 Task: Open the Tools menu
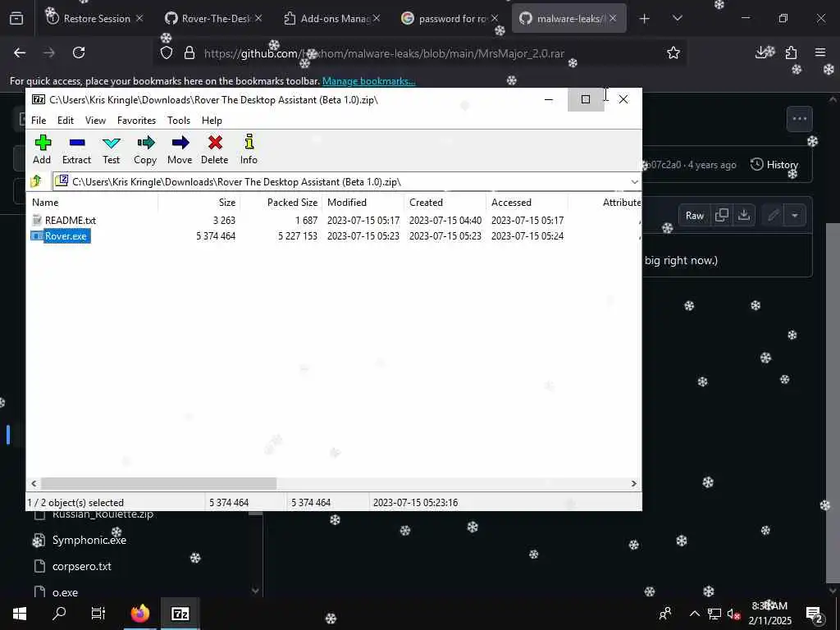[178, 121]
